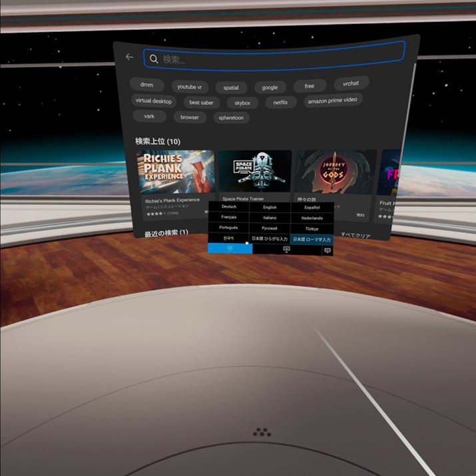Choose Nederlands keyboard language
This screenshot has height=476, width=476.
tap(312, 218)
